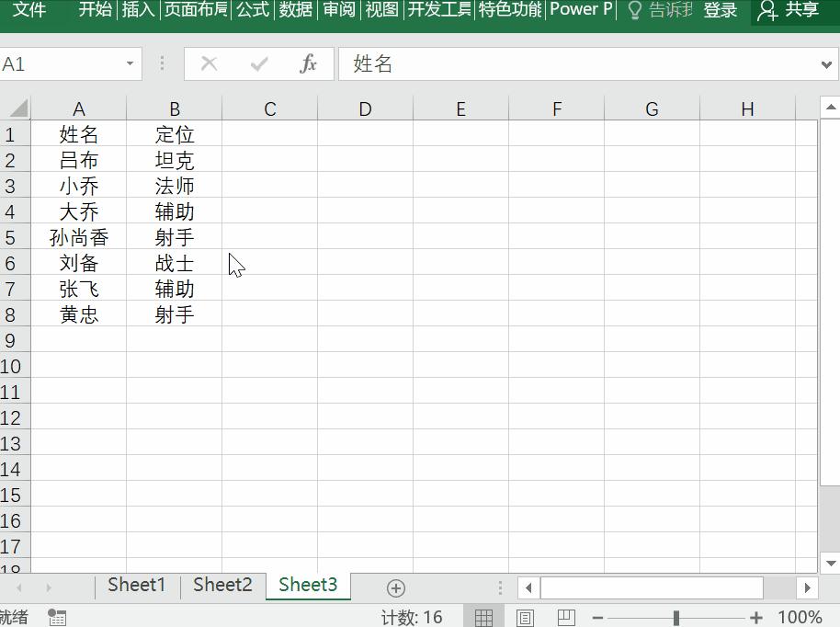Open the 审阅 ribbon tab
The height and width of the screenshot is (627, 840).
tap(339, 9)
